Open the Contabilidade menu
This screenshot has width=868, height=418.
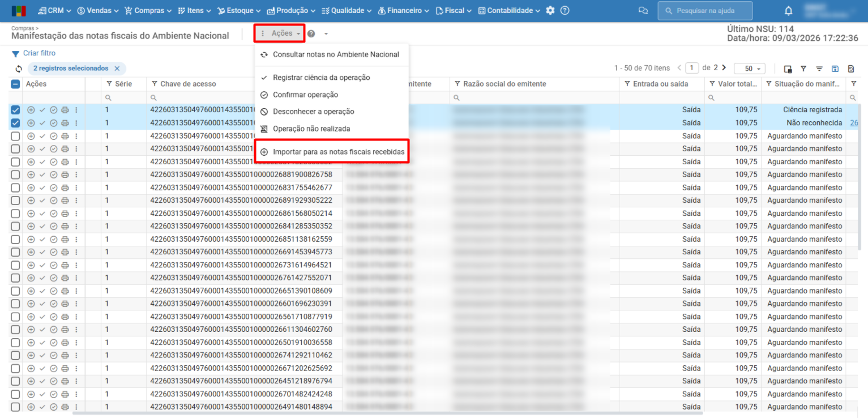(x=509, y=11)
